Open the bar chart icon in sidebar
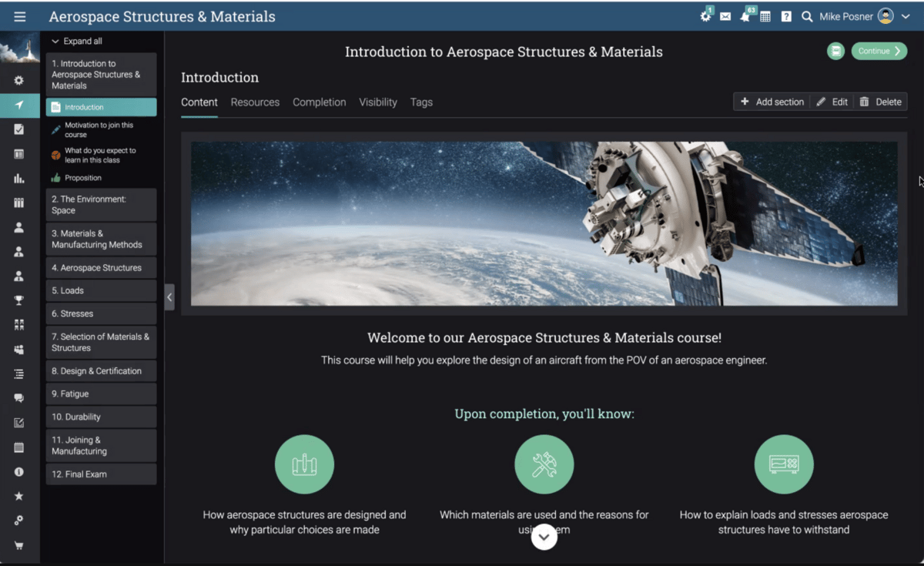924x566 pixels. point(19,179)
